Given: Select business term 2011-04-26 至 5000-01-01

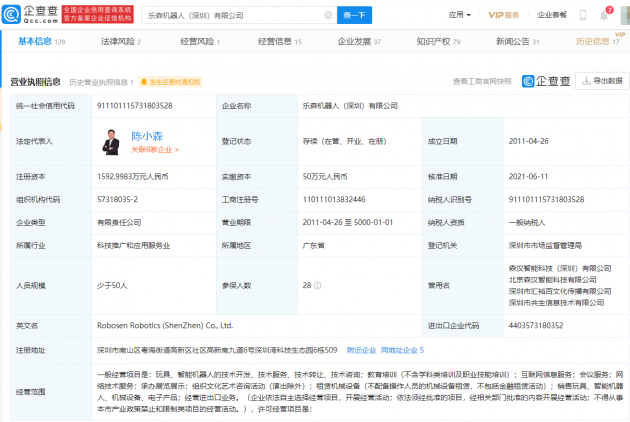Looking at the screenshot, I should coord(348,222).
